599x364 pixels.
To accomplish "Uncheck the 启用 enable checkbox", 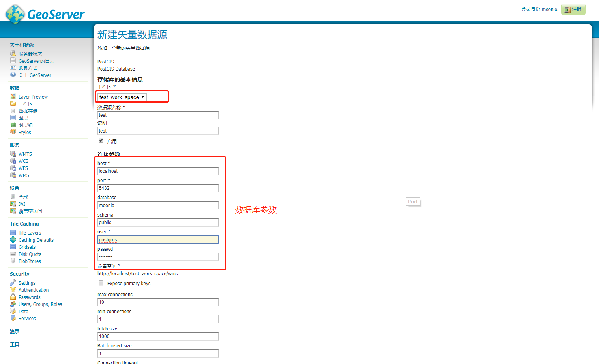I will click(101, 140).
